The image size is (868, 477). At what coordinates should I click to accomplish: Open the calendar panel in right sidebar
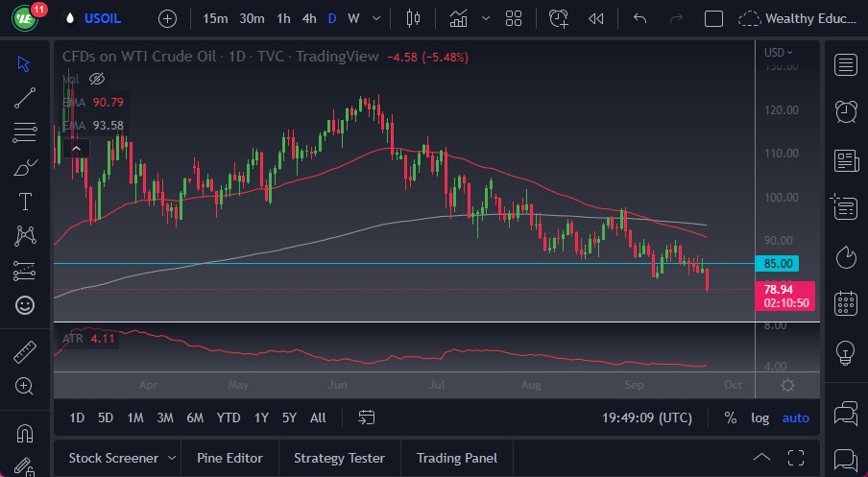point(845,303)
